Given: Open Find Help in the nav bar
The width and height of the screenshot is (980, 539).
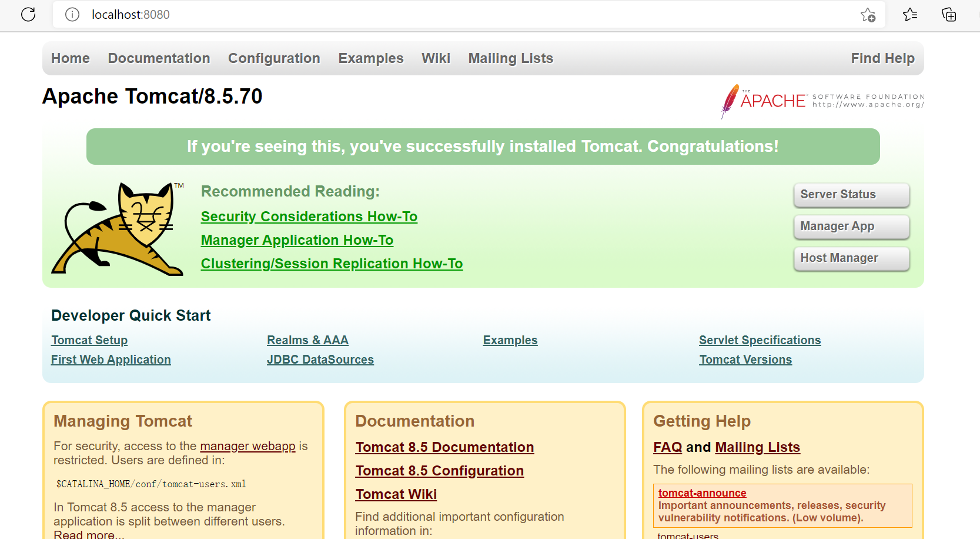Looking at the screenshot, I should pyautogui.click(x=883, y=58).
